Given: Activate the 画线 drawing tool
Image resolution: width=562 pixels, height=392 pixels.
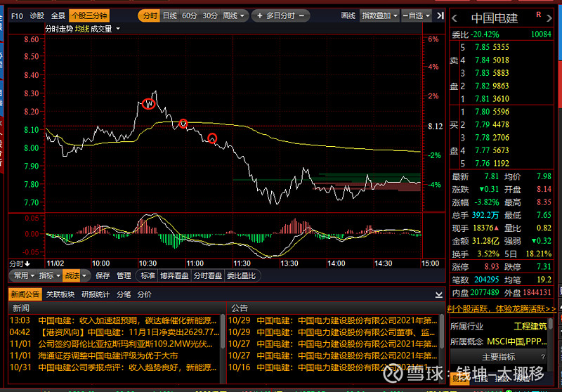Looking at the screenshot, I should click(348, 15).
